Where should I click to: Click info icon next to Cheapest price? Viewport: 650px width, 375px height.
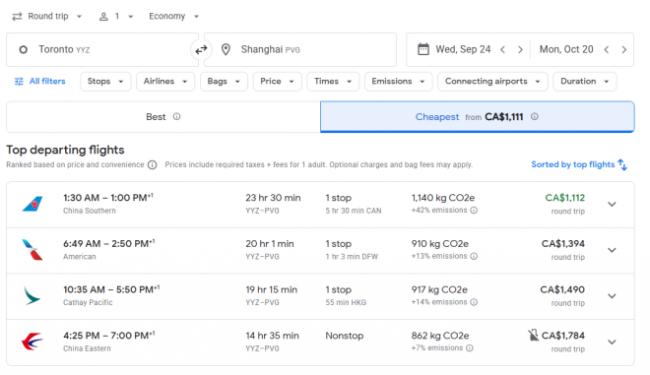535,116
